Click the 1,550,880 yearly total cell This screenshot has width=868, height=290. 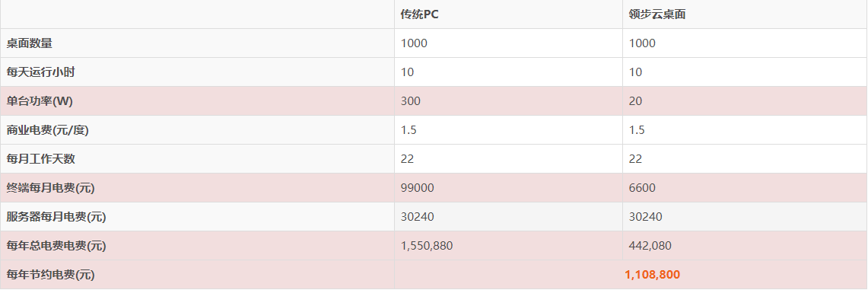427,246
